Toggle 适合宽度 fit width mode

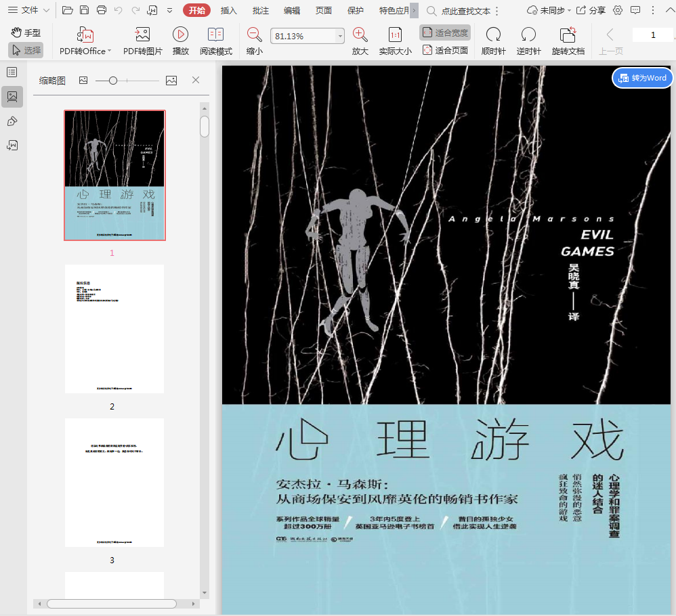[x=445, y=32]
